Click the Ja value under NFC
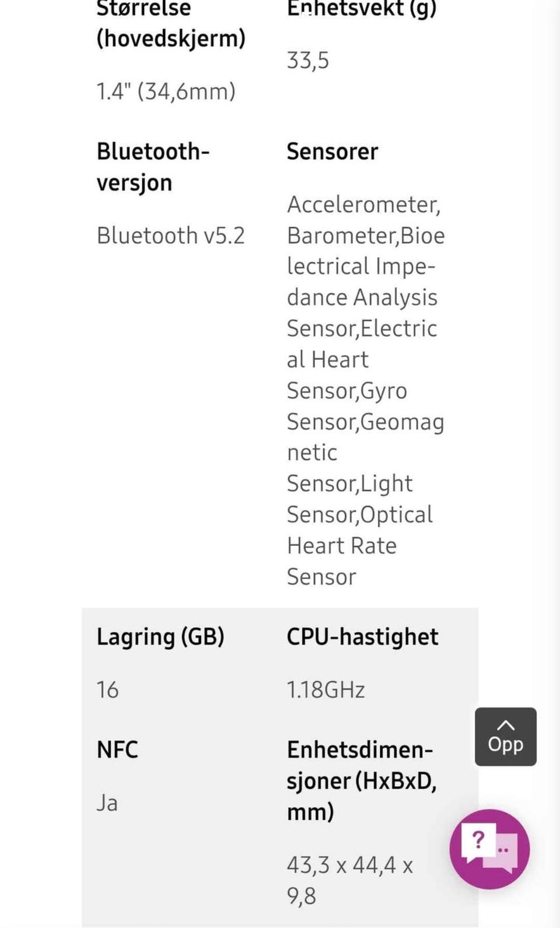 [x=107, y=803]
